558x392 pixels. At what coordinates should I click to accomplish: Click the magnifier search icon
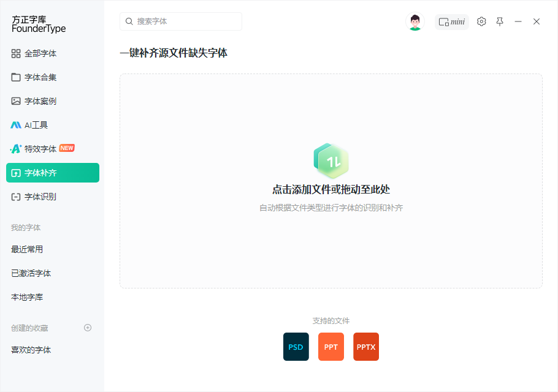(x=129, y=21)
